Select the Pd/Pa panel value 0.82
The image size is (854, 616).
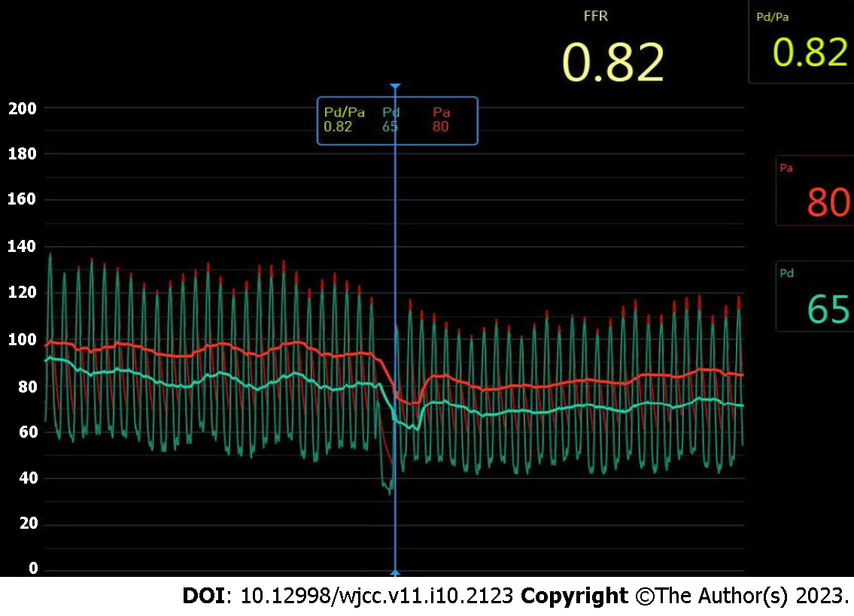point(810,53)
